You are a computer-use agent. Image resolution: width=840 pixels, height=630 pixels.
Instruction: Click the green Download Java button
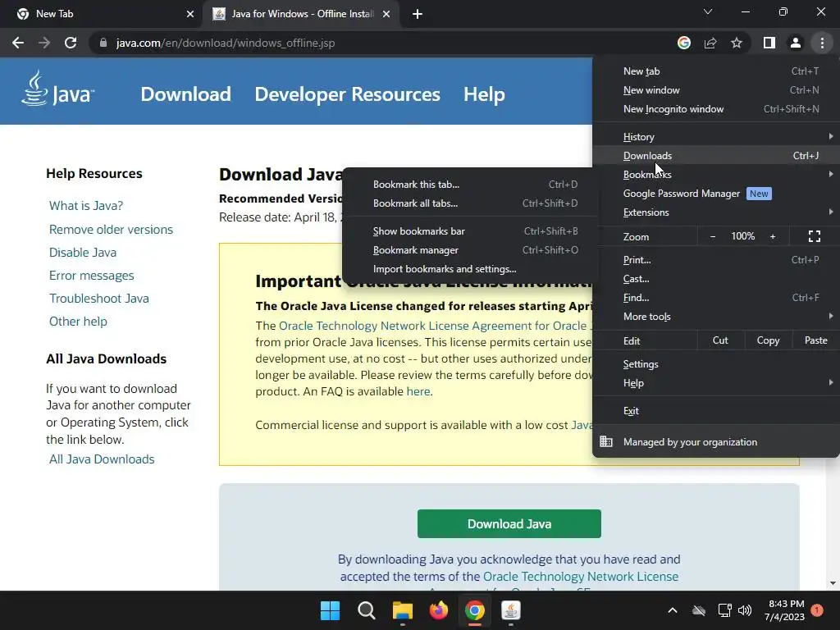pos(509,523)
